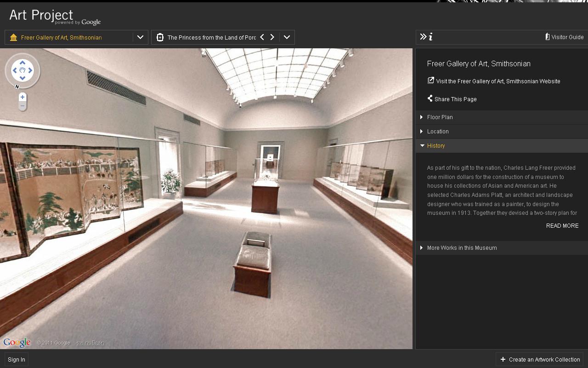Click Share This Page
The height and width of the screenshot is (368, 588).
click(x=455, y=99)
